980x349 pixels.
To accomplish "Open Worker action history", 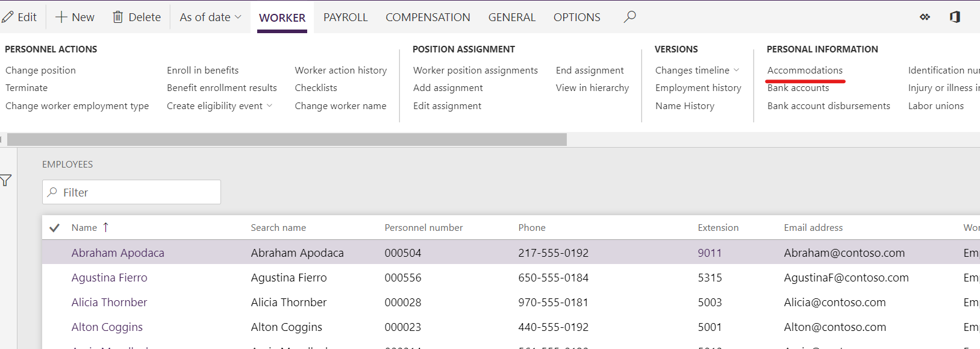I will pyautogui.click(x=340, y=70).
